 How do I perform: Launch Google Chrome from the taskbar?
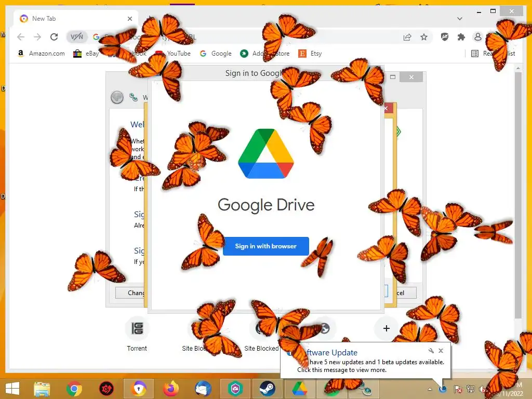pos(74,389)
